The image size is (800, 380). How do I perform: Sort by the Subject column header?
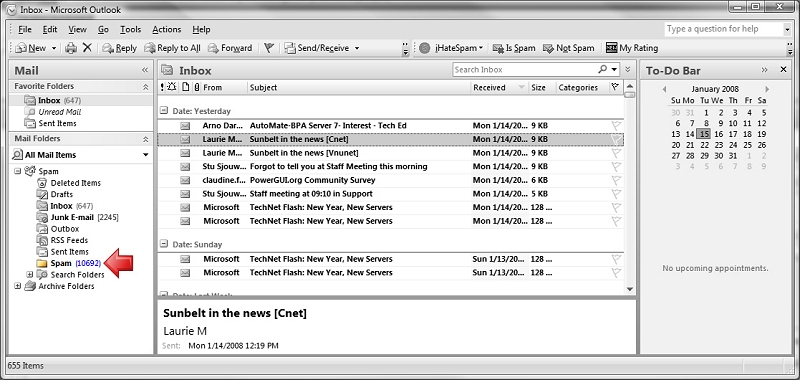(x=359, y=88)
